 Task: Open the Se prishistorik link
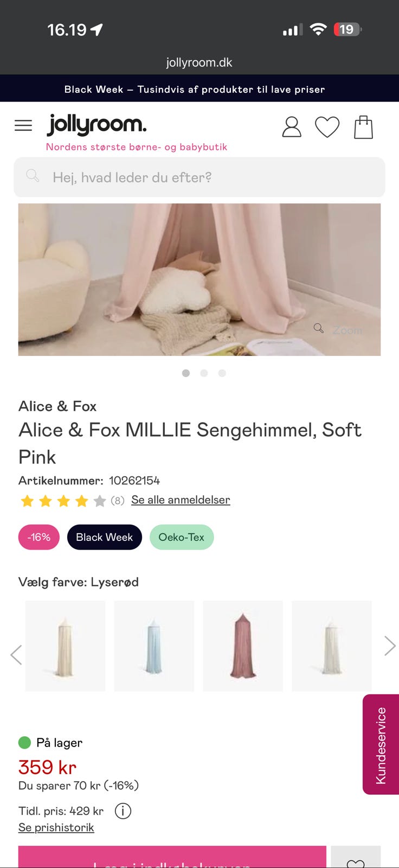pos(56,827)
